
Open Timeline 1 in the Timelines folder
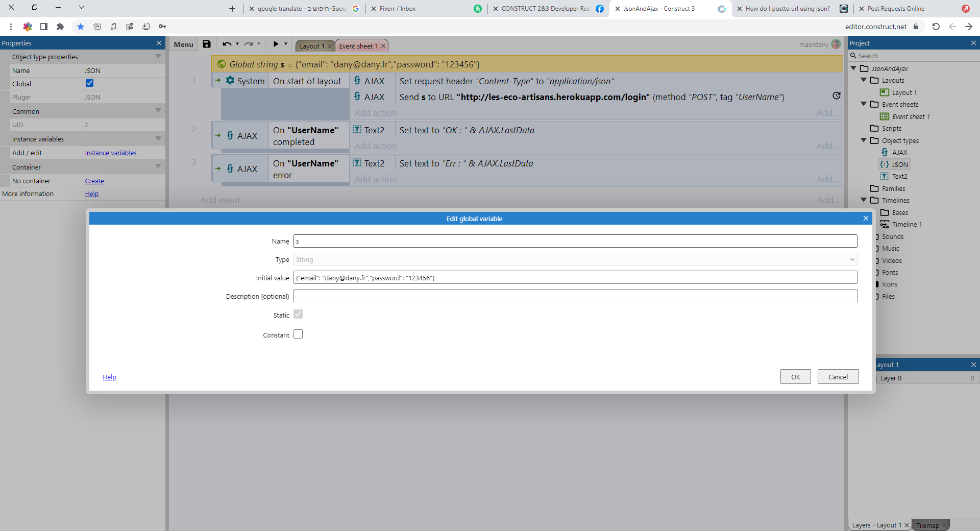(906, 224)
